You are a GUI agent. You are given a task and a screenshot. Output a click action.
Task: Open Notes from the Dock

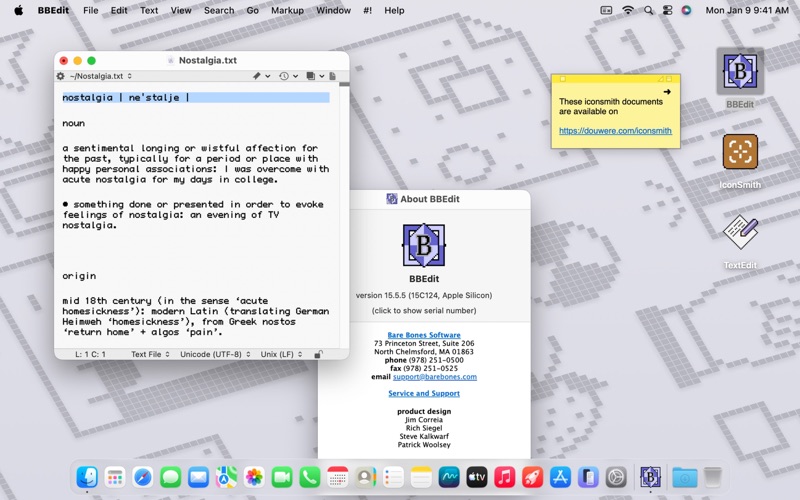coord(421,478)
